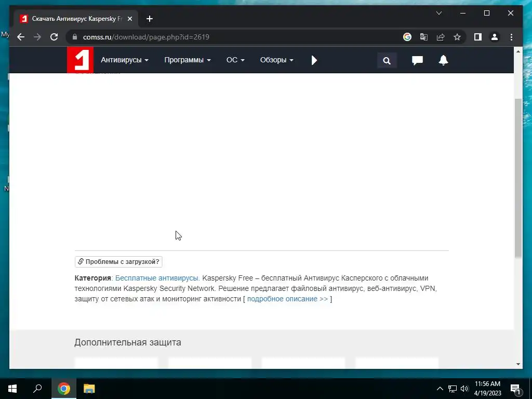The height and width of the screenshot is (399, 532).
Task: Open the notifications bell icon
Action: pos(443,60)
